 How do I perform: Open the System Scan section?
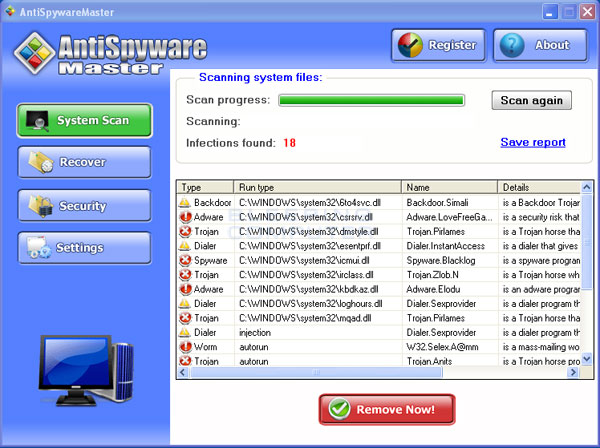(x=85, y=121)
